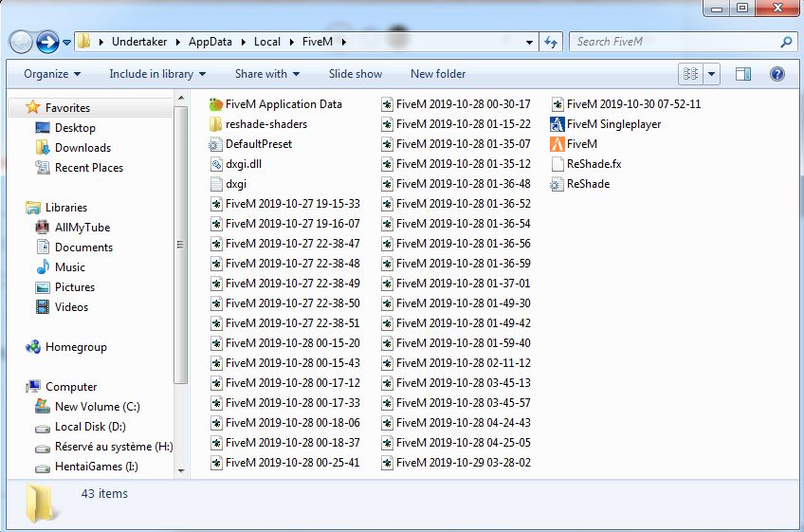The image size is (804, 532).
Task: Open the view options dropdown arrow
Action: pyautogui.click(x=712, y=74)
